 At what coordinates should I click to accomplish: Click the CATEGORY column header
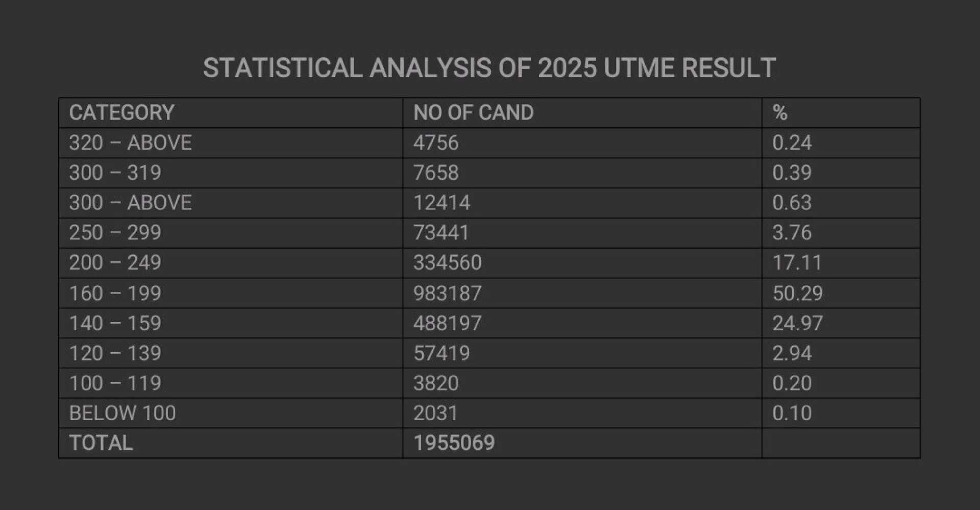click(x=121, y=113)
